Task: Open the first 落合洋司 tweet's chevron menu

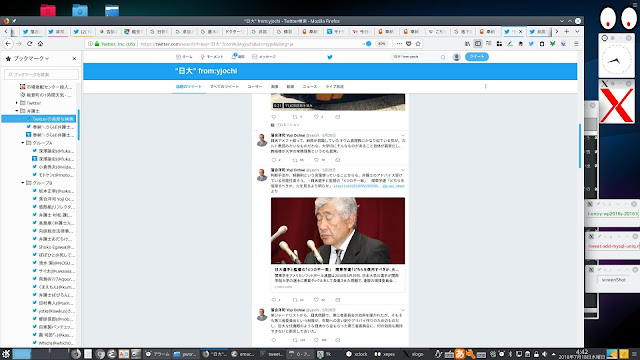Action: pos(403,135)
